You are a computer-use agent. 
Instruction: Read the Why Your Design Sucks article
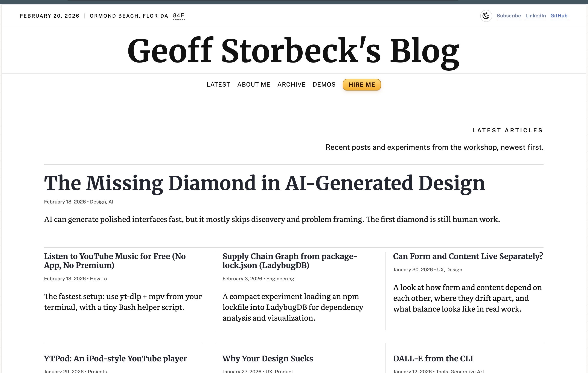[267, 358]
